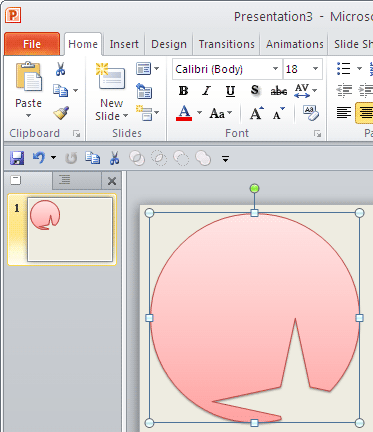Reset the slide with the Reset icon
This screenshot has height=432, width=373.
click(x=144, y=91)
